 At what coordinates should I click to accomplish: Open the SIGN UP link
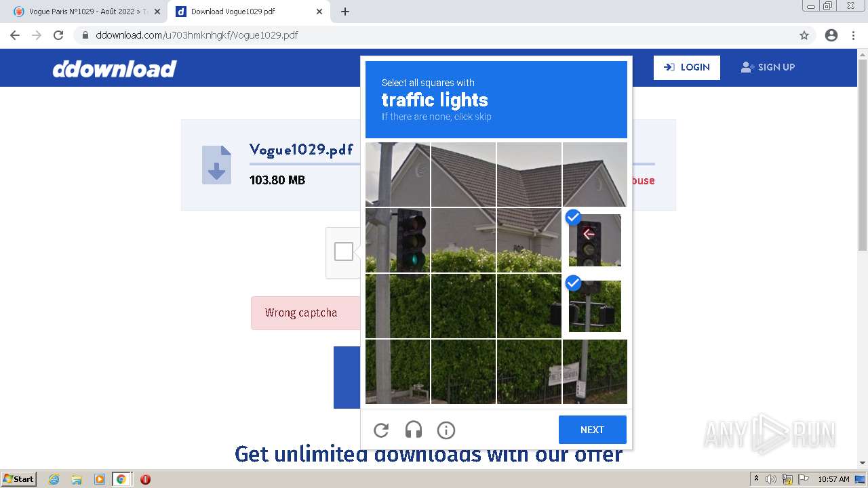click(x=768, y=67)
